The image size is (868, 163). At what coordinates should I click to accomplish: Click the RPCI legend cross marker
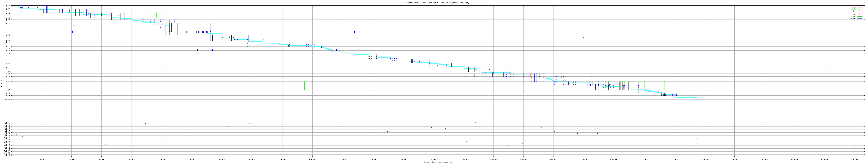pyautogui.click(x=860, y=13)
